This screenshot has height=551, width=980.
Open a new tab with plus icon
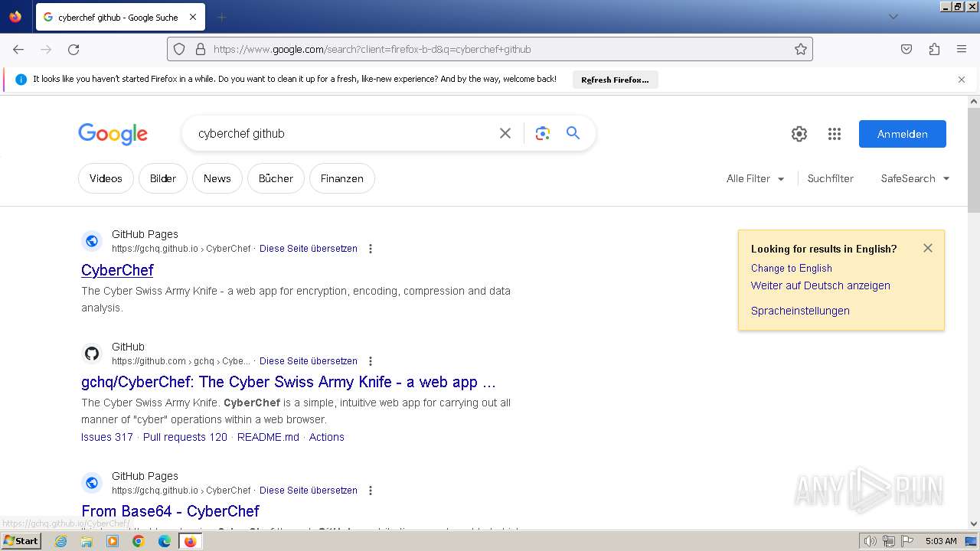coord(221,17)
